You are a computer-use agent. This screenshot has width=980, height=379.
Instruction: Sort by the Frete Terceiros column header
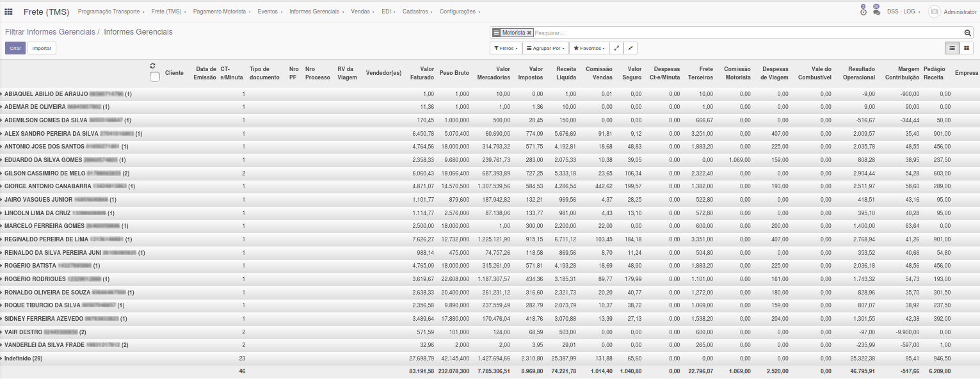700,73
